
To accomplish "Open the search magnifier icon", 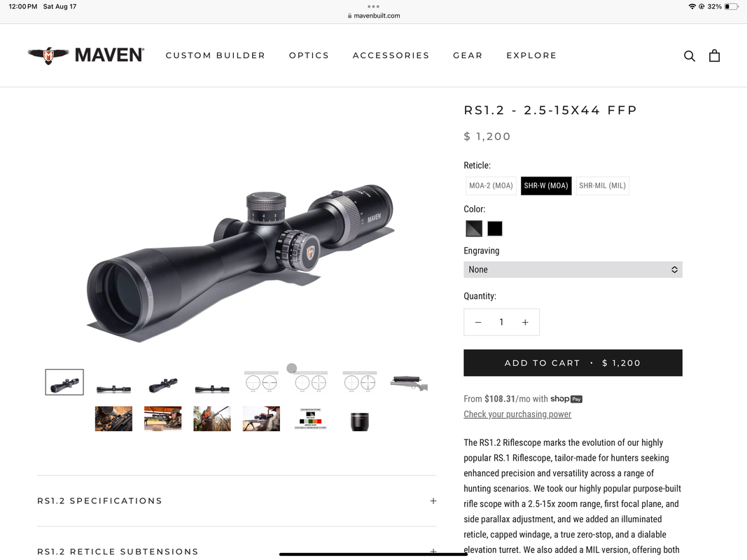I will point(690,56).
